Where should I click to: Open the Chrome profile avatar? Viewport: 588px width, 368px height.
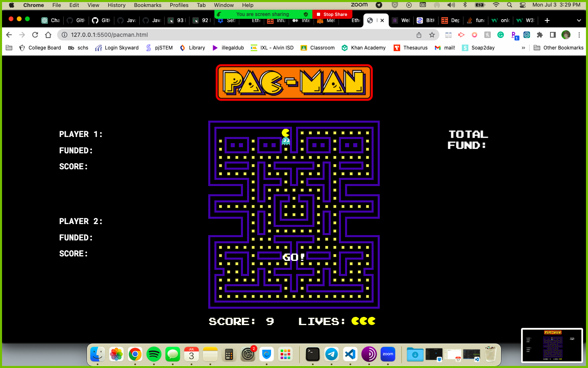pyautogui.click(x=566, y=35)
